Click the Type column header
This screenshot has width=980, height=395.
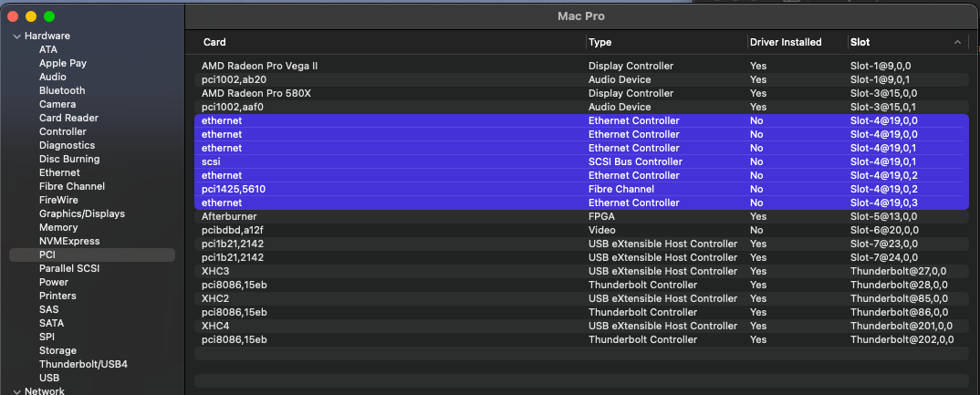pyautogui.click(x=600, y=42)
